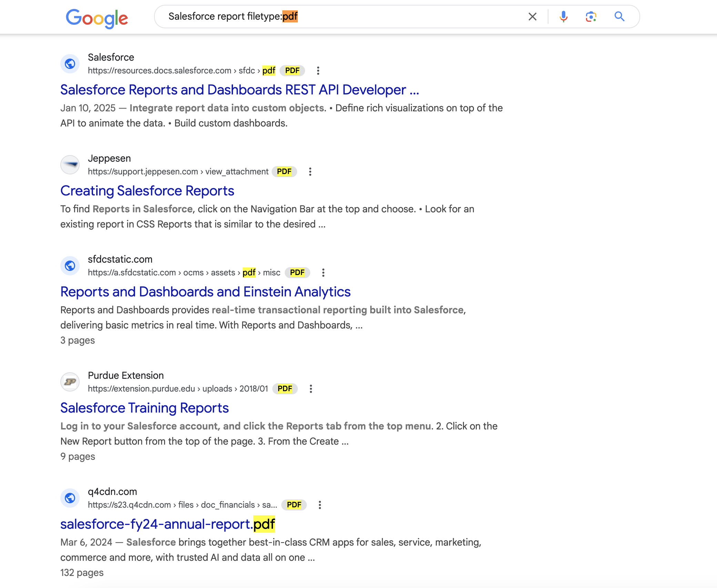Screen dimensions: 717x588
Task: Click the 'Salesforce' site name above first result
Action: (111, 57)
